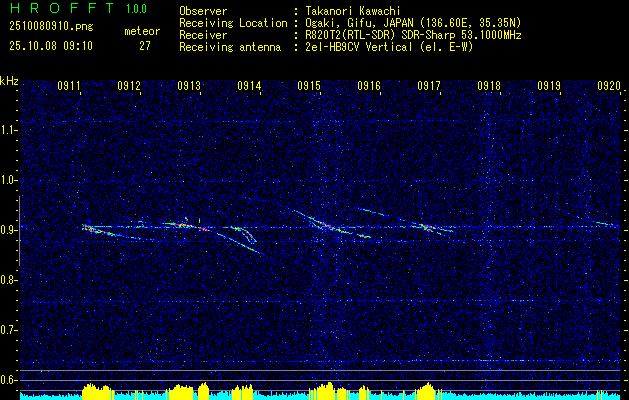Click the meteor label

[x=142, y=31]
